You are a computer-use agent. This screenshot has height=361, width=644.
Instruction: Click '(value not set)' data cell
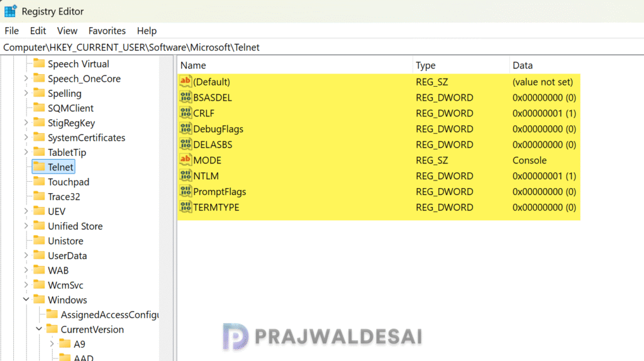pos(543,82)
